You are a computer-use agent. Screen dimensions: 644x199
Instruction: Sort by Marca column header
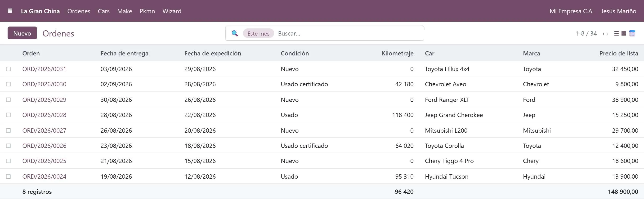(532, 53)
